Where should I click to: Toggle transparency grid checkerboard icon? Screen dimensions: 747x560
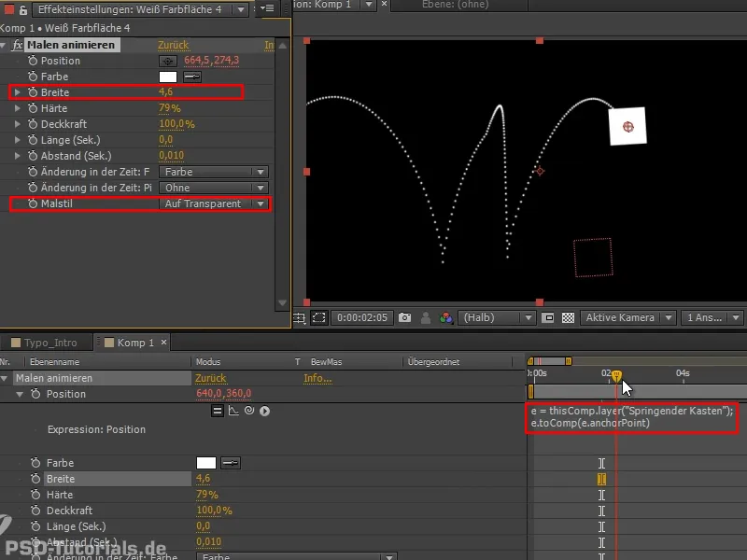pos(568,317)
